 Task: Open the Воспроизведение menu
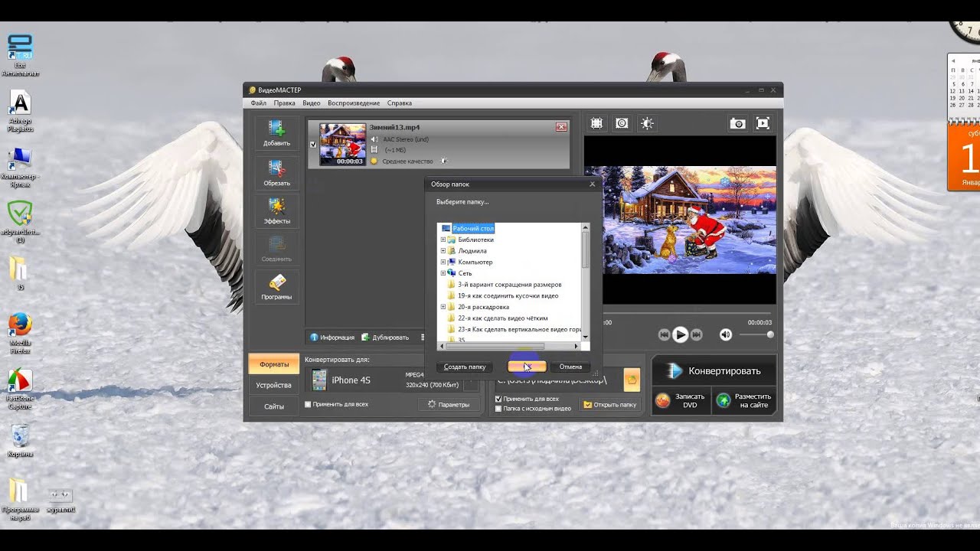pyautogui.click(x=354, y=103)
